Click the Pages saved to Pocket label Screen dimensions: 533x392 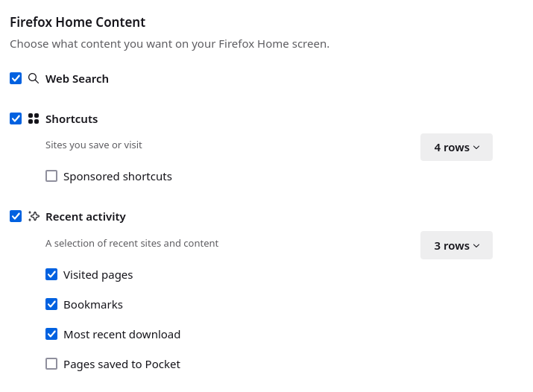pos(122,364)
